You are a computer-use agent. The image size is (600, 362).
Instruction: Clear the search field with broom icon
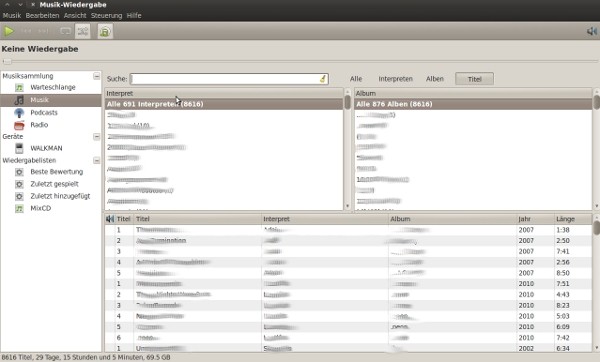click(x=323, y=79)
